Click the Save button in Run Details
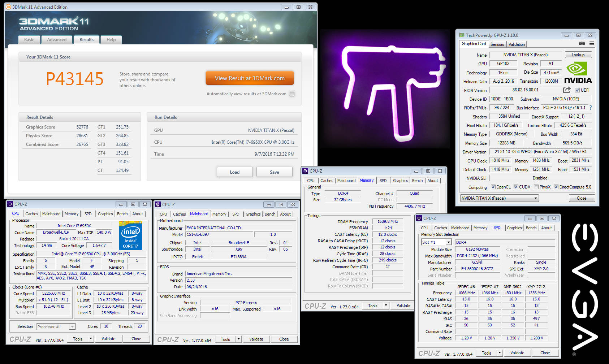The height and width of the screenshot is (364, 609). (x=275, y=172)
